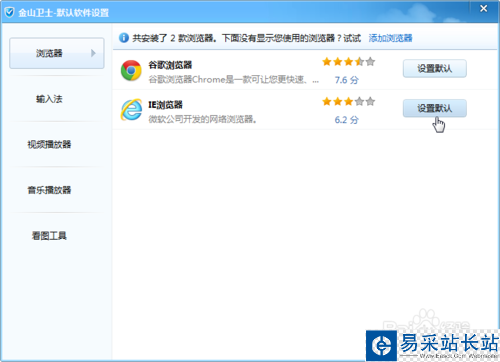
Task: Click the arrow on 浏览器 tab
Action: coord(93,53)
